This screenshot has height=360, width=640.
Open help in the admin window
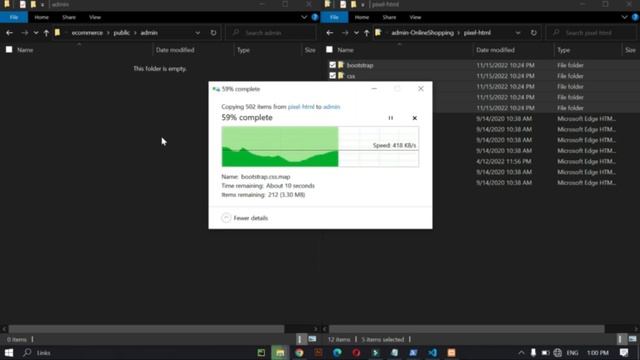pos(315,17)
